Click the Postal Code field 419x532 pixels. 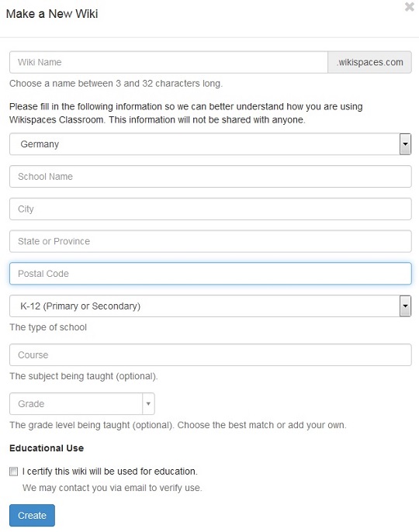pyautogui.click(x=210, y=274)
